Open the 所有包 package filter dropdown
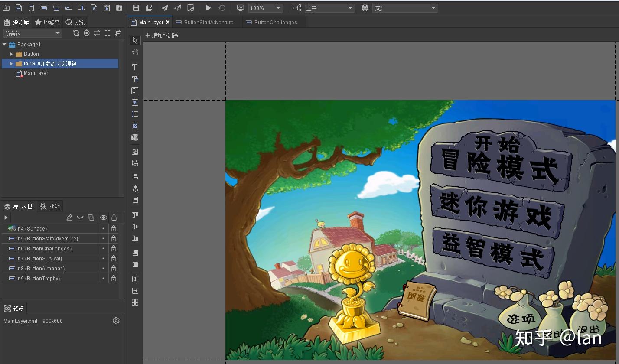 (33, 33)
